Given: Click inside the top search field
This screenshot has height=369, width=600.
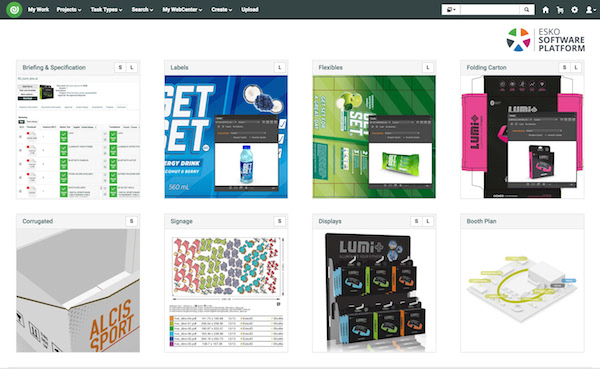Looking at the screenshot, I should [x=490, y=10].
